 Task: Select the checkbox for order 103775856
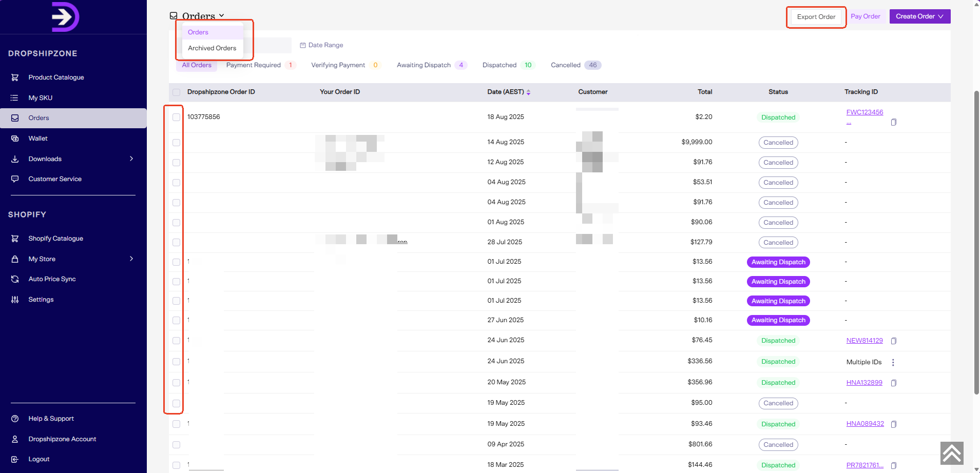pyautogui.click(x=177, y=117)
